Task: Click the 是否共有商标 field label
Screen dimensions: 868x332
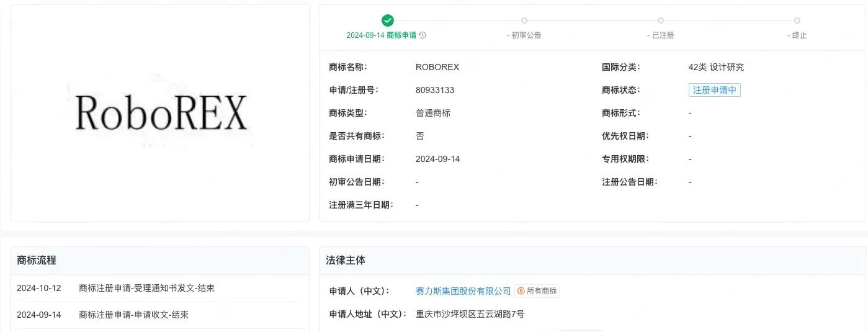Action: [x=357, y=136]
